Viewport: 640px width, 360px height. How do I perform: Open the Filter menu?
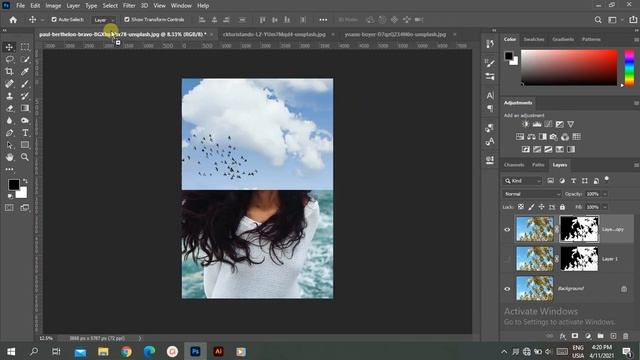click(129, 6)
